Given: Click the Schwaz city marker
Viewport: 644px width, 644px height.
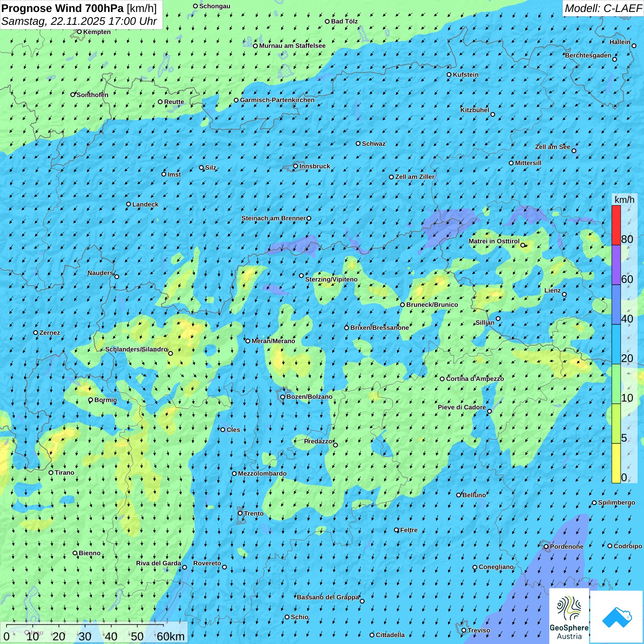Looking at the screenshot, I should pos(358,144).
